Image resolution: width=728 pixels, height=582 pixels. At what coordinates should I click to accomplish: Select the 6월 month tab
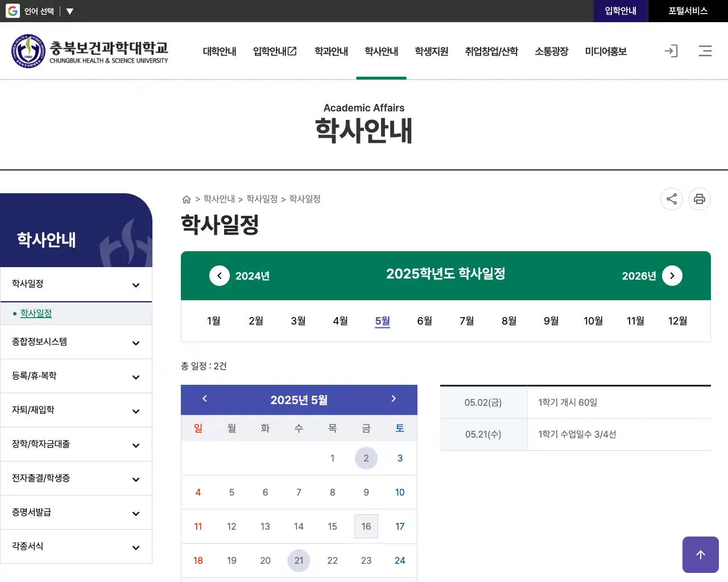pyautogui.click(x=424, y=321)
